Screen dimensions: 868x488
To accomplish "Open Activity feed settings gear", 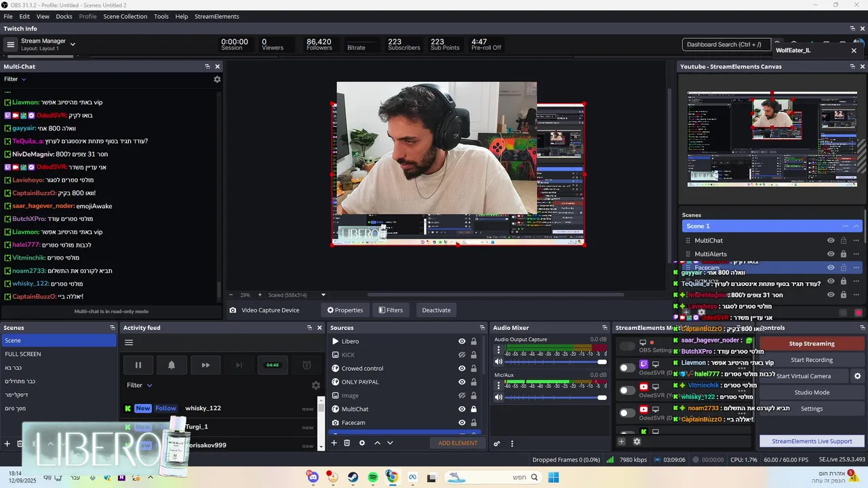I will 315,385.
